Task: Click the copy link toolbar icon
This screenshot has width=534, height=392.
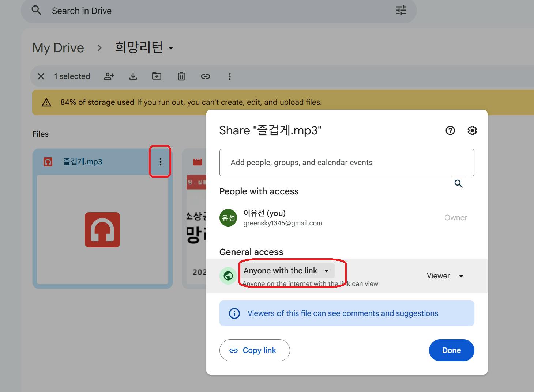Action: click(x=206, y=76)
